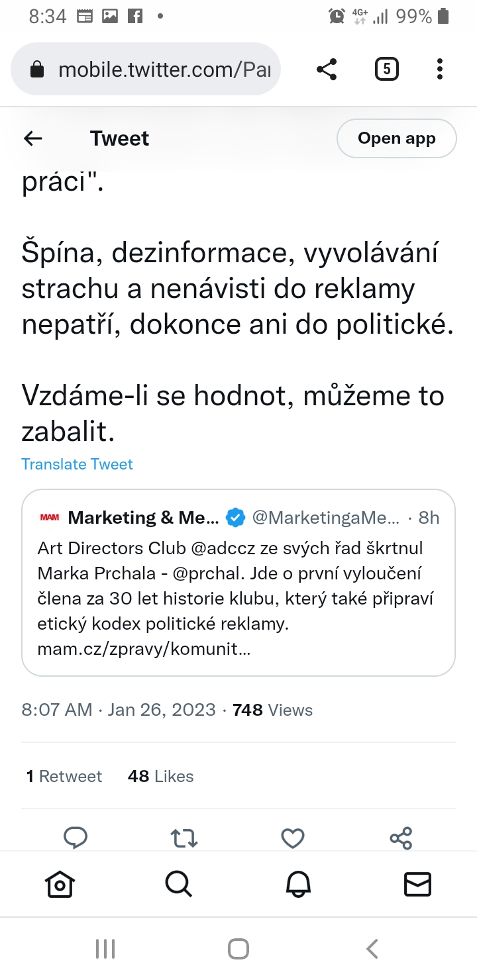This screenshot has width=477, height=980.
Task: View the 1 Retweet list
Action: (x=64, y=776)
